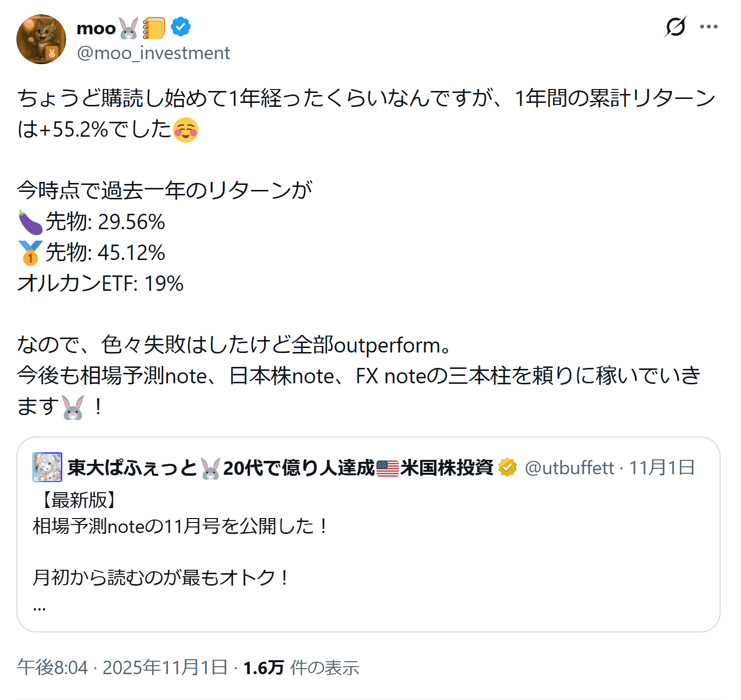The width and height of the screenshot is (741, 700).
Task: Click the gold medal emoji before 45.12%
Action: coord(30,253)
